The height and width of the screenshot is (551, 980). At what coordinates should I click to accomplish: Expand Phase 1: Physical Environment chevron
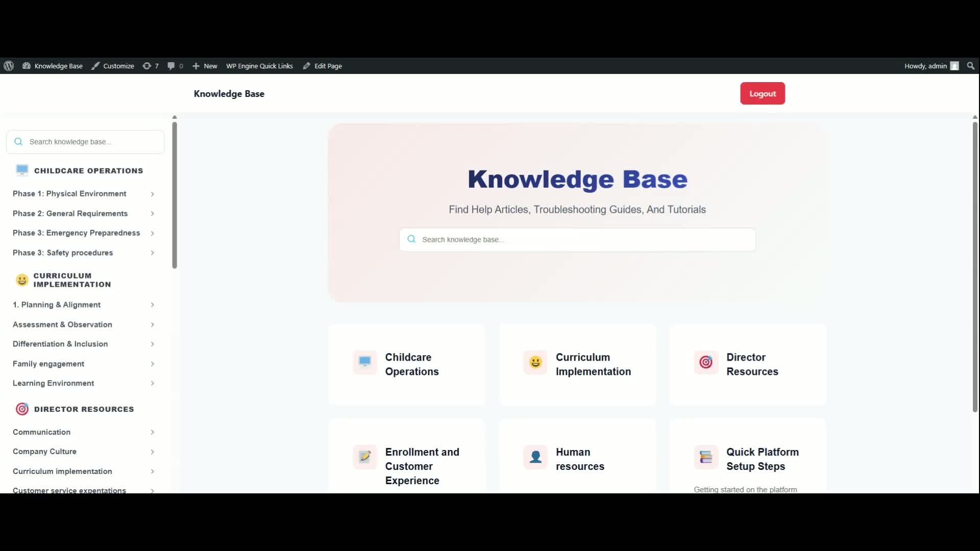pyautogui.click(x=152, y=194)
